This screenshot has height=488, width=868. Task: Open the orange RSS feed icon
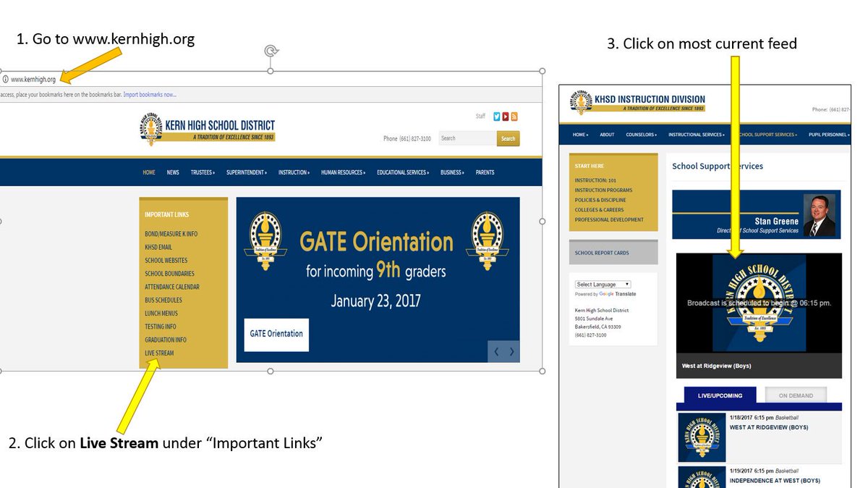pos(514,117)
